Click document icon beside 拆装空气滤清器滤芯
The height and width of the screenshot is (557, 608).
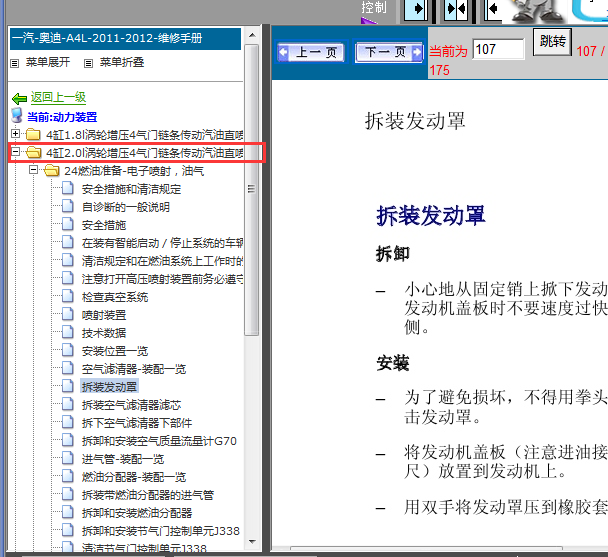click(x=67, y=404)
